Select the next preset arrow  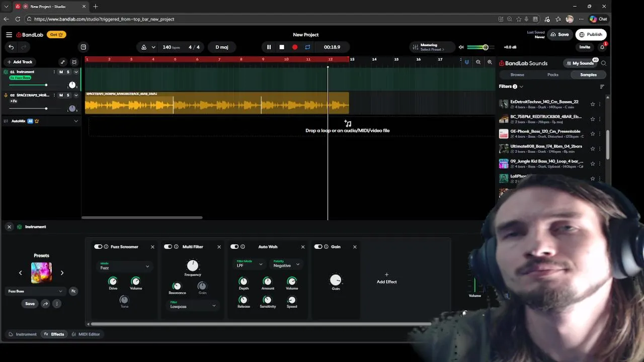pyautogui.click(x=62, y=273)
